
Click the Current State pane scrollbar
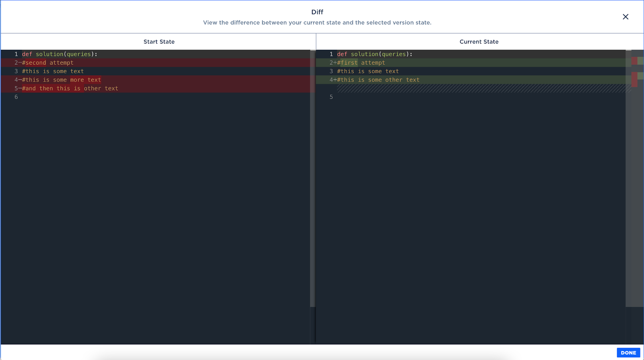[x=628, y=179]
